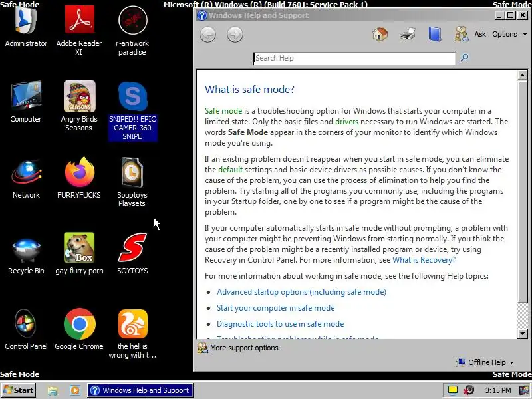The width and height of the screenshot is (532, 399).
Task: Select the Adobe Reader XI desktop icon
Action: click(79, 31)
